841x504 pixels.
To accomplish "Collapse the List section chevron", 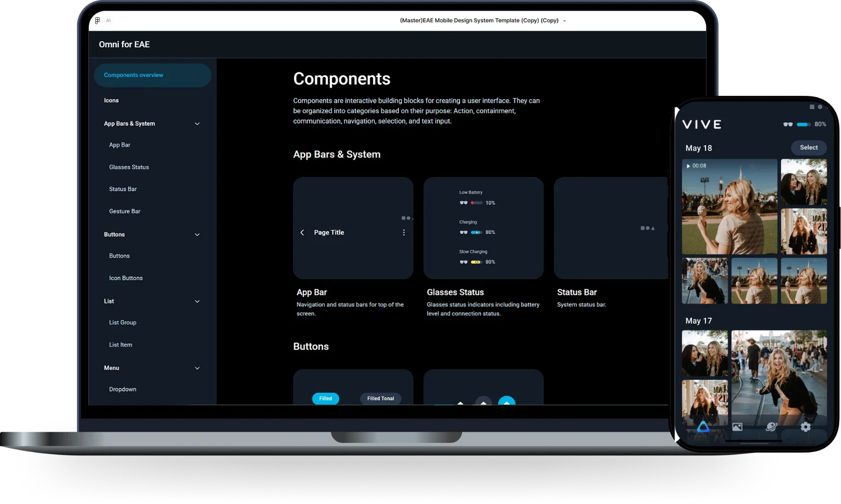I will (x=197, y=301).
